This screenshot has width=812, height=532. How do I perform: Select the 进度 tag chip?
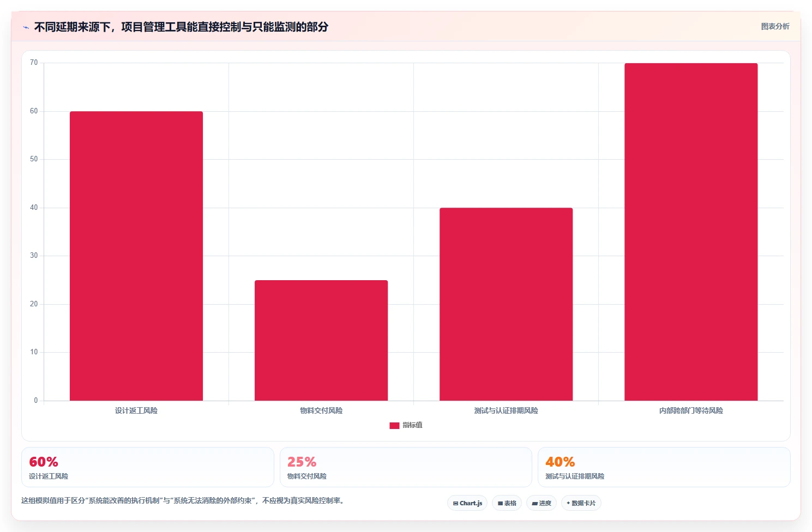pos(542,503)
